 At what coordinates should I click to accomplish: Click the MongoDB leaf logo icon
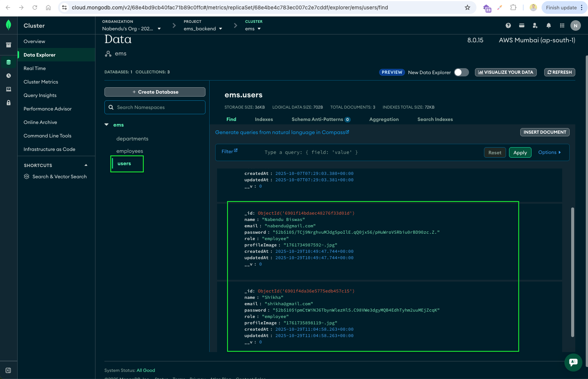pyautogui.click(x=9, y=25)
